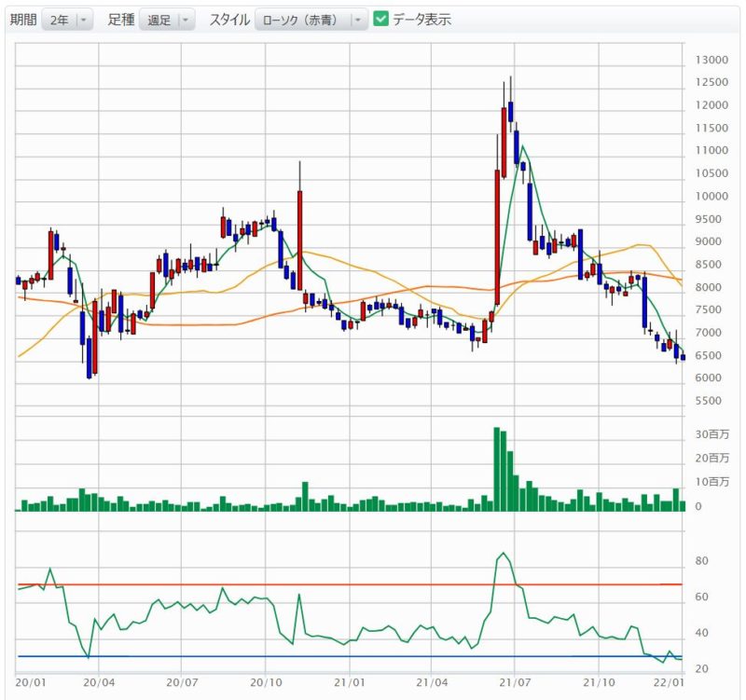Click the 10000 price axis label

tap(711, 197)
